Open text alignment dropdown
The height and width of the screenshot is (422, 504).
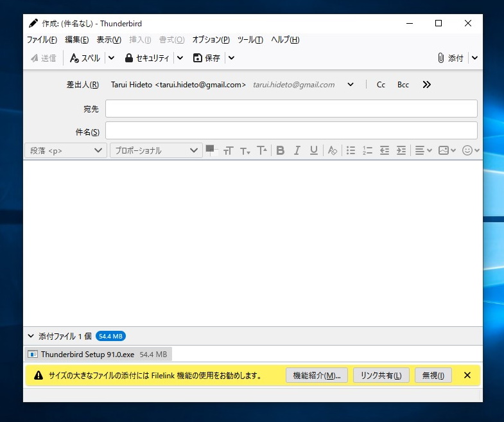(x=423, y=150)
